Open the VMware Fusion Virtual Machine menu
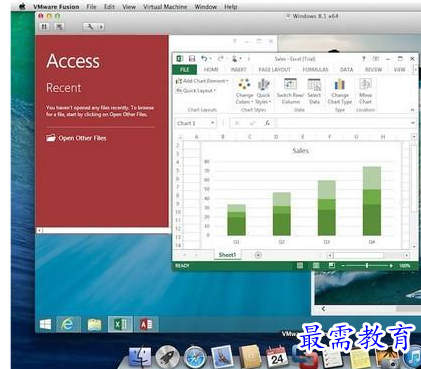 pyautogui.click(x=165, y=7)
